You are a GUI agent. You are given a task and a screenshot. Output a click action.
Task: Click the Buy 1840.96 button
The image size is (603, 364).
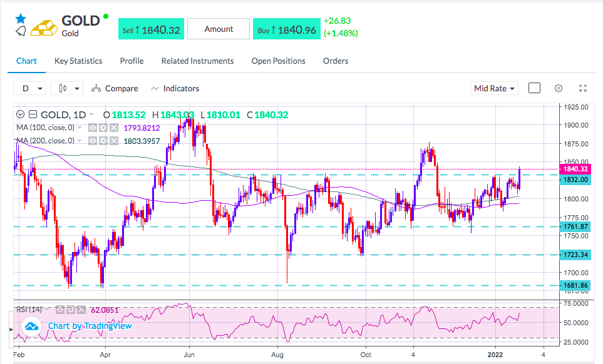(x=287, y=29)
